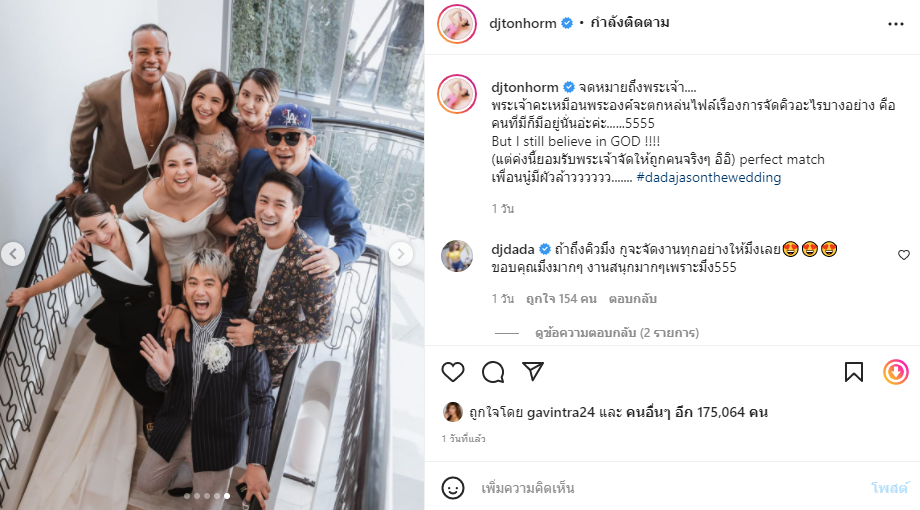Open djtonhorm header profile picture
Viewport: 920px width, 510px height.
[457, 23]
